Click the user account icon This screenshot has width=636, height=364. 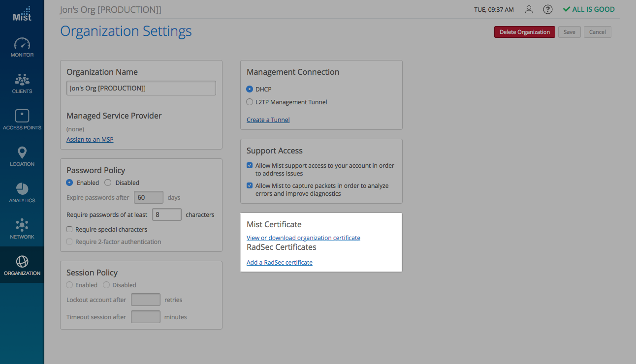(529, 9)
